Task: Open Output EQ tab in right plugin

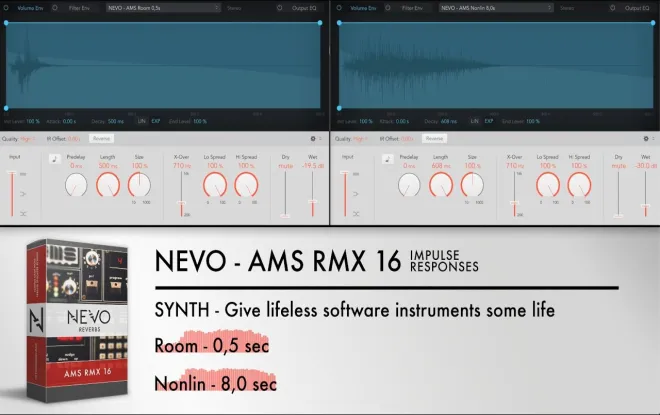Action: (637, 8)
